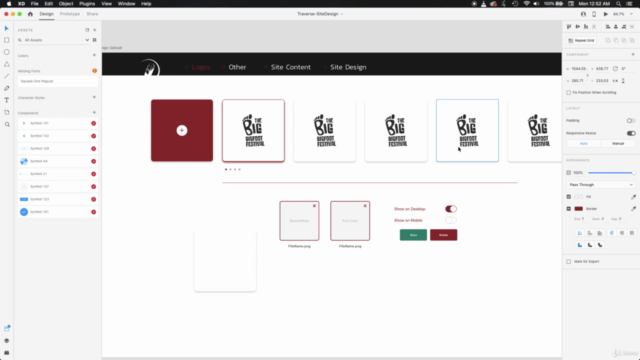Screen dimensions: 640x360
Task: Toggle Fix Position When Scrolling checkbox
Action: click(569, 93)
